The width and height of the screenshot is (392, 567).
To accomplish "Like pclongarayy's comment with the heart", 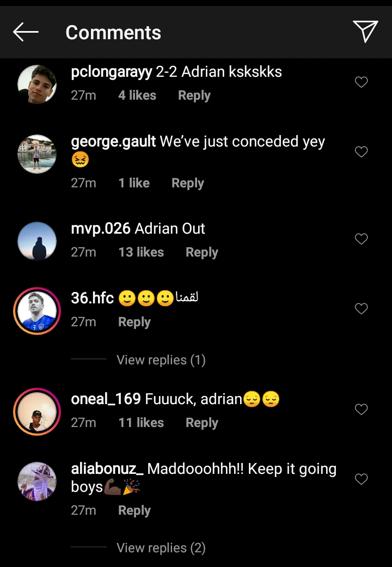I will tap(362, 82).
